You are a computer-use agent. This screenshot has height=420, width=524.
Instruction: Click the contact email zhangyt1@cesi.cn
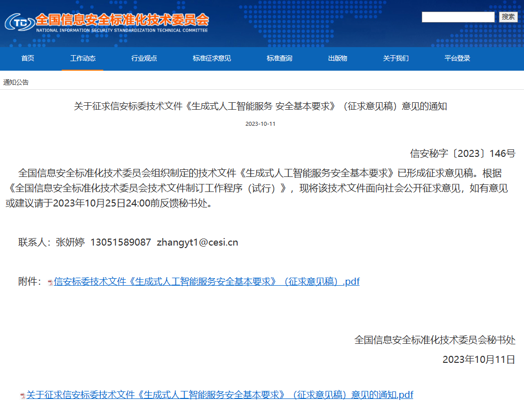(198, 243)
